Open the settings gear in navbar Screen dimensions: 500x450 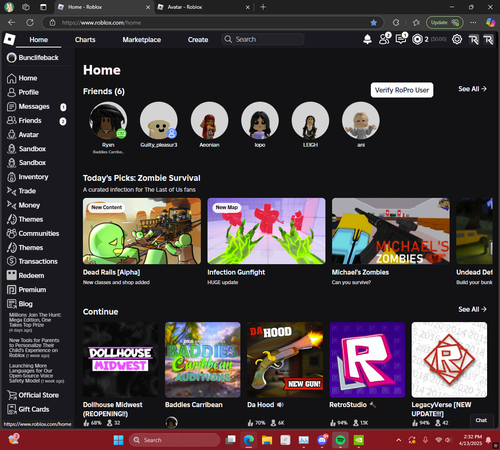pos(457,39)
